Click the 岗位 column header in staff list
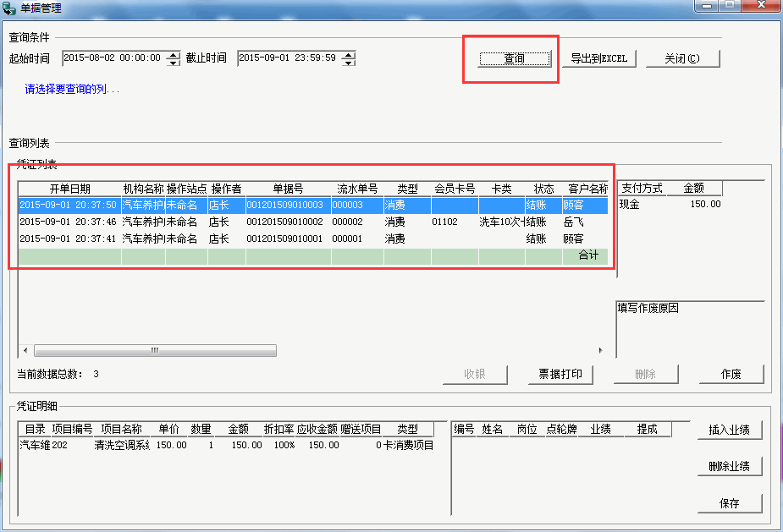 pos(527,429)
